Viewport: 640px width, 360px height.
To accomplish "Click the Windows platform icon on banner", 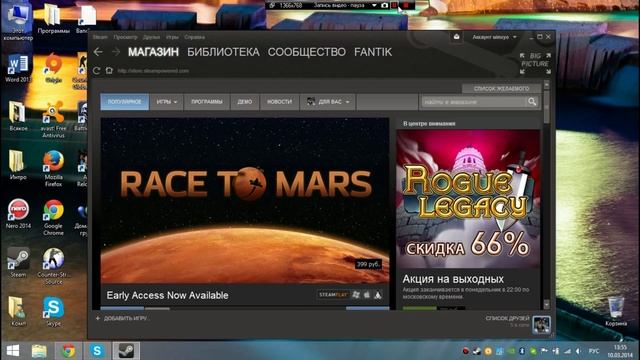I will point(356,295).
